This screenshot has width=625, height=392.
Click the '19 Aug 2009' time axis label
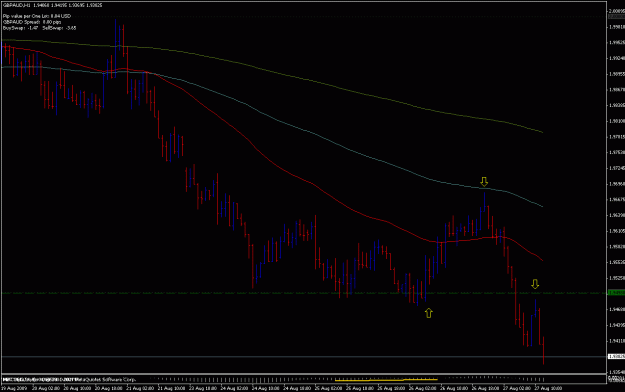(x=14, y=388)
